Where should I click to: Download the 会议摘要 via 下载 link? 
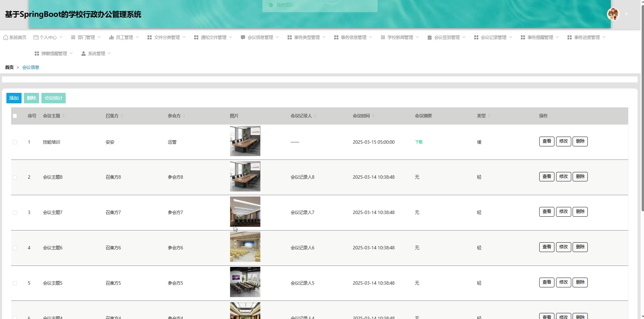[419, 142]
